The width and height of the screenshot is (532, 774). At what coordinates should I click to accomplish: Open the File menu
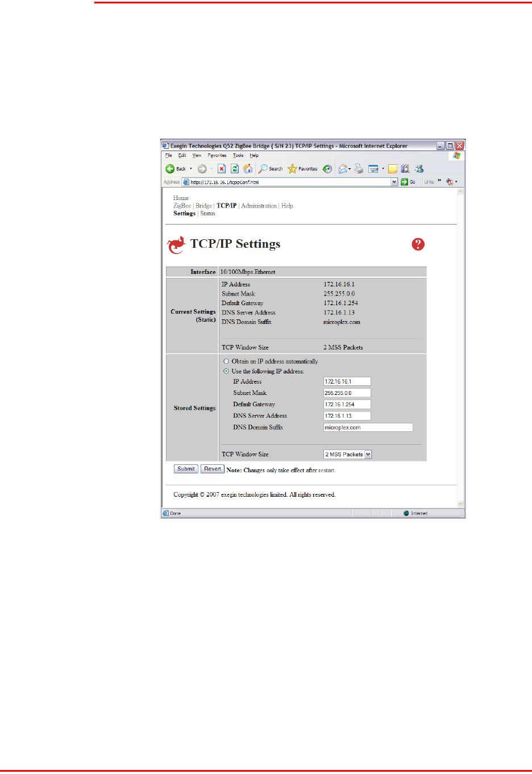pos(168,155)
